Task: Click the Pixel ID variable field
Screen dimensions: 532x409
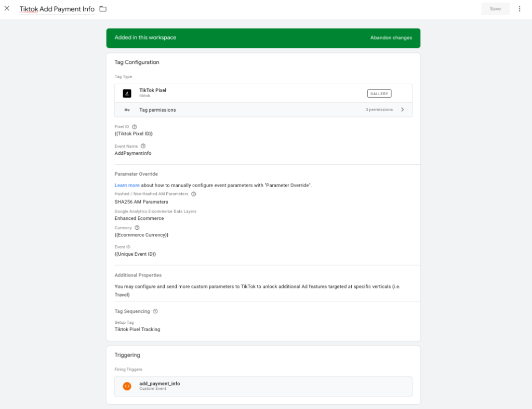Action: click(x=134, y=134)
